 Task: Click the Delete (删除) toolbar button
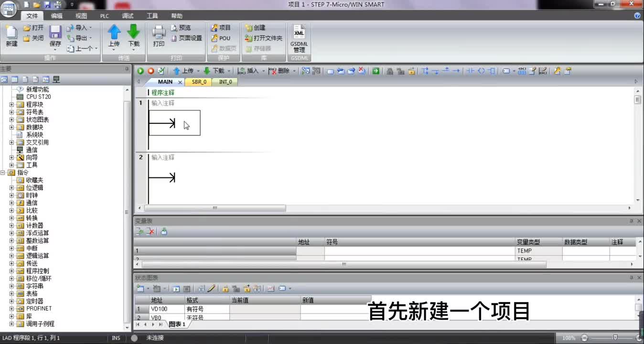tap(279, 71)
